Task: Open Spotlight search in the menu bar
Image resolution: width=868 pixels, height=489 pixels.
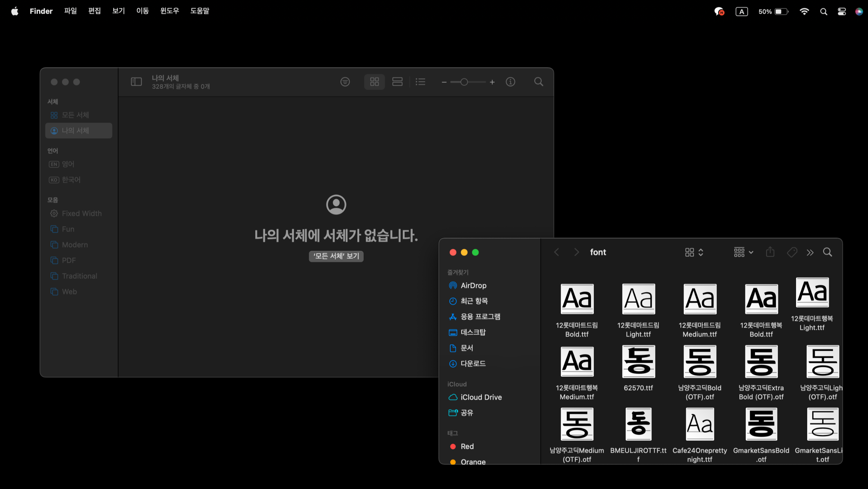Action: (823, 11)
